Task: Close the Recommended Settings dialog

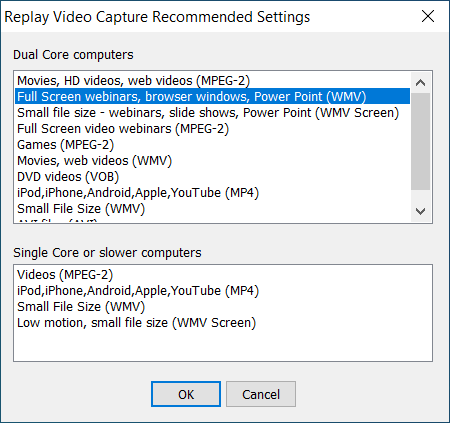Action: coord(428,16)
